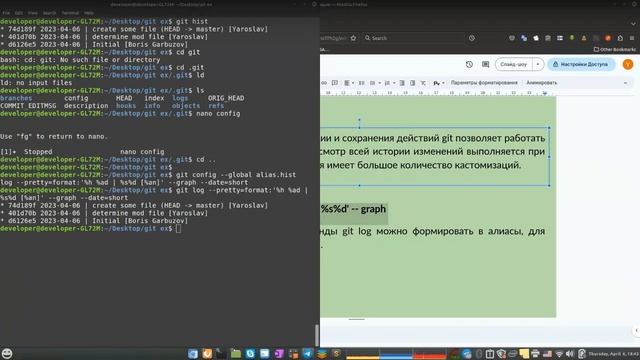Collapse the slides toolbar with the chevron
Viewport: 640px width, 360px height.
coord(625,83)
